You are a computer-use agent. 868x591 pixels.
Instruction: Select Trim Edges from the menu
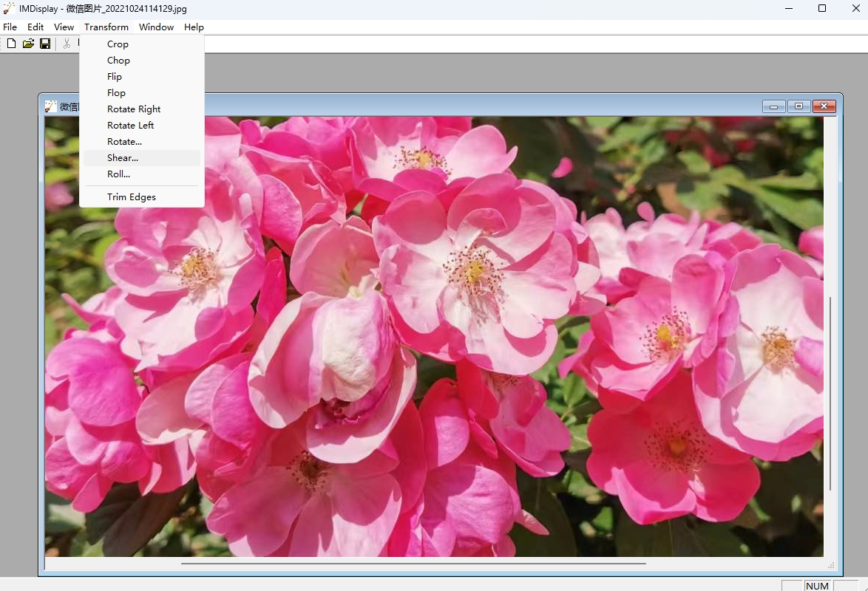tap(132, 197)
